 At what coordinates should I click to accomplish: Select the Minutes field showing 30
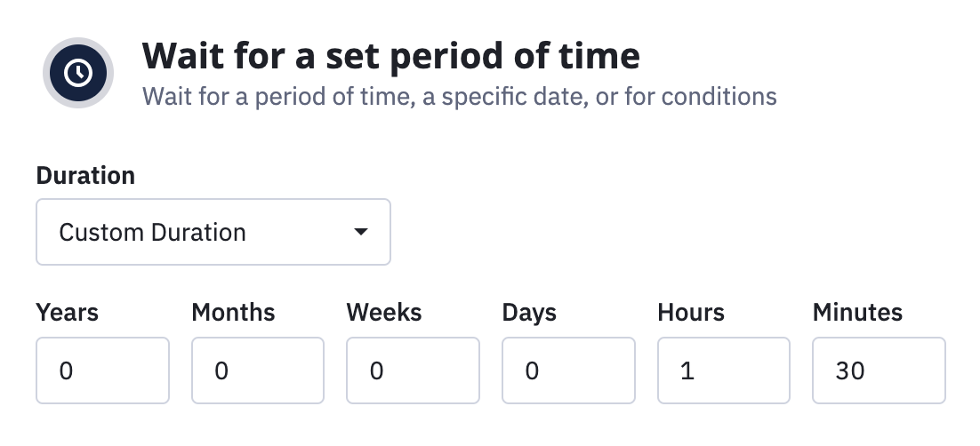tap(879, 370)
